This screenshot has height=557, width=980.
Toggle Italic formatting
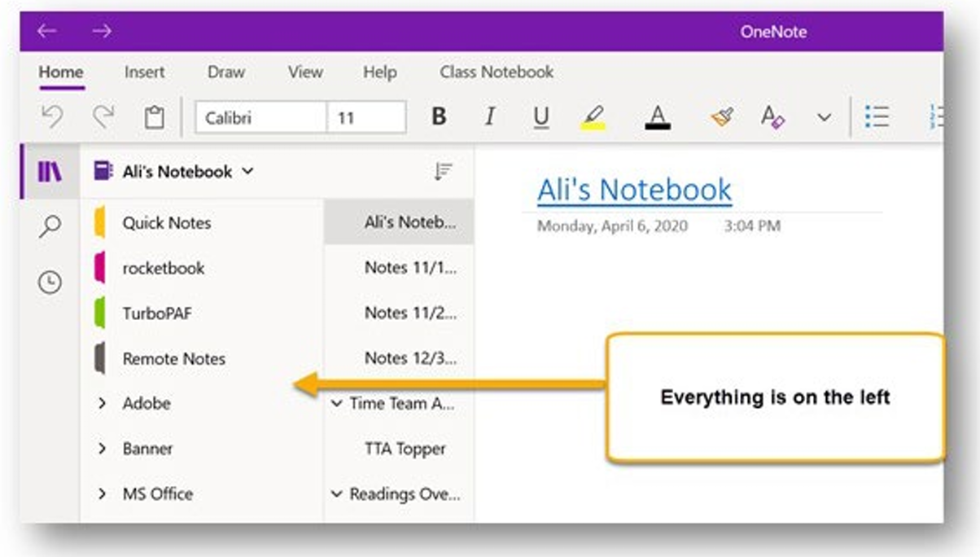(x=490, y=116)
